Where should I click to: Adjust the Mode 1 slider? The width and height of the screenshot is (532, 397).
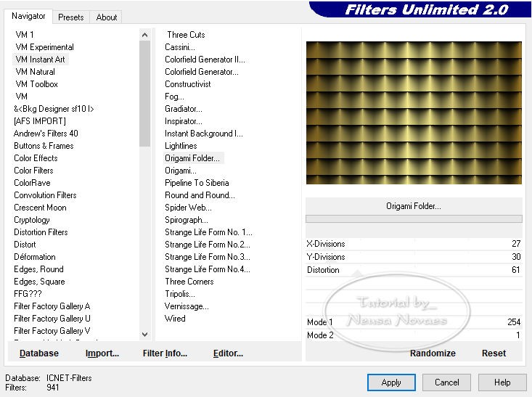point(414,322)
